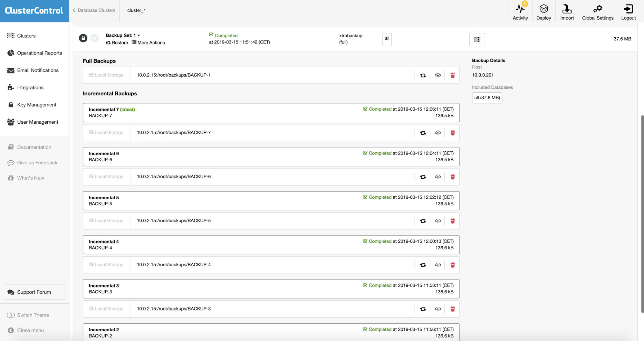The width and height of the screenshot is (644, 341).
Task: Click the backup storage list icon button
Action: pyautogui.click(x=477, y=39)
